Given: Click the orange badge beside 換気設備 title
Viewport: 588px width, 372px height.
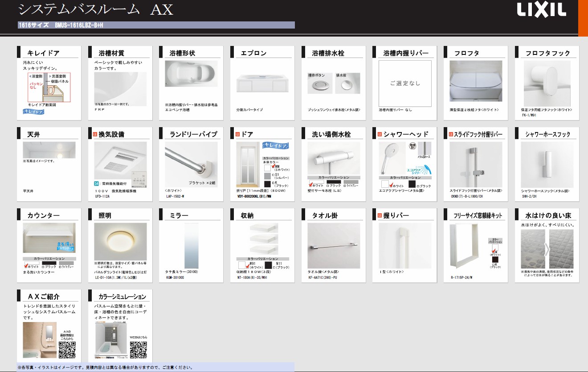Looking at the screenshot, I should 95,134.
